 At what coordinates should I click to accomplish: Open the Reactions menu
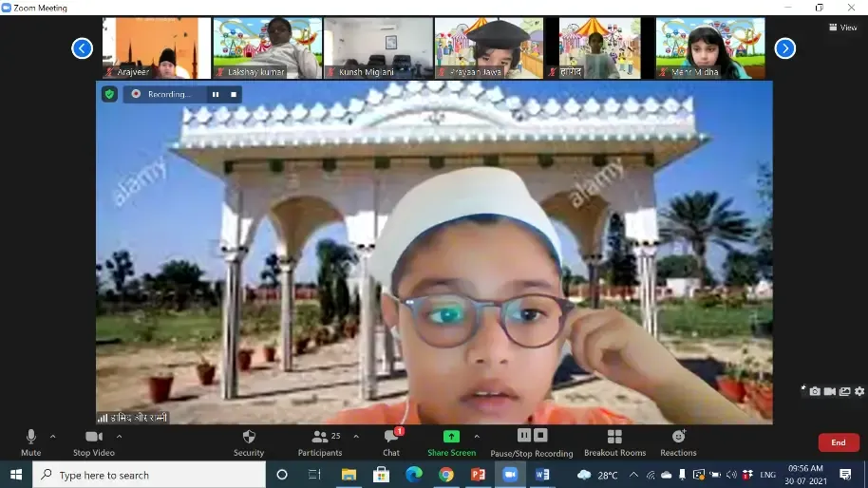click(x=678, y=437)
